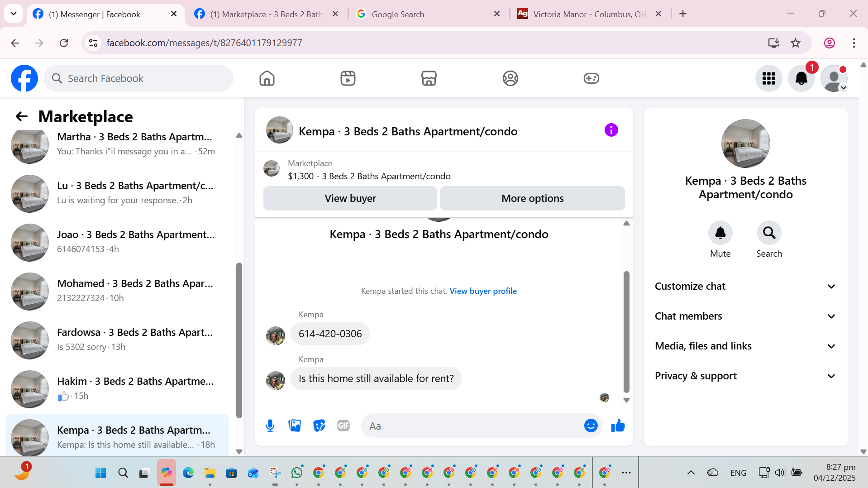Close the Google Search tab
This screenshot has height=488, width=868.
click(x=497, y=14)
